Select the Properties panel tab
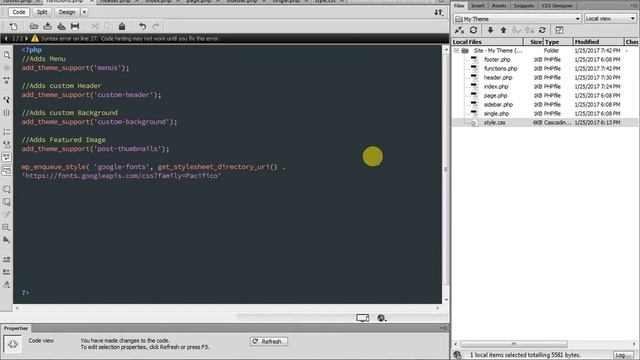This screenshot has width=640, height=360. (16, 328)
